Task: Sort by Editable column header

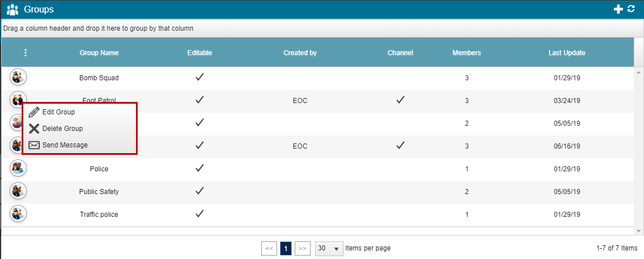Action: tap(200, 52)
